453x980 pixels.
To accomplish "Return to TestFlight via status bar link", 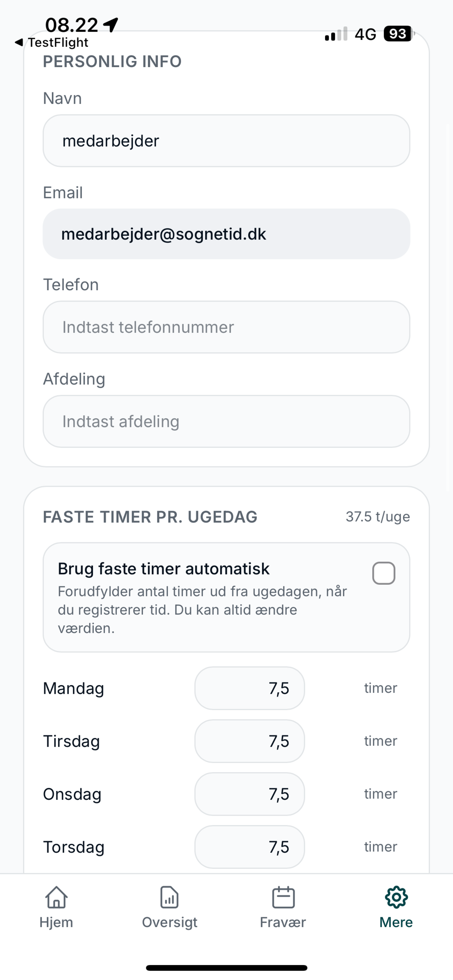I will click(x=58, y=42).
